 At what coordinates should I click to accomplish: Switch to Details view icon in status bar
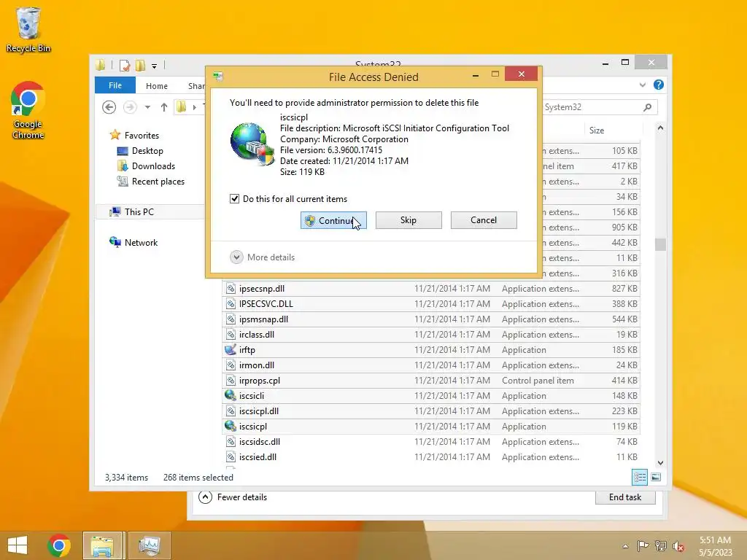(x=640, y=477)
